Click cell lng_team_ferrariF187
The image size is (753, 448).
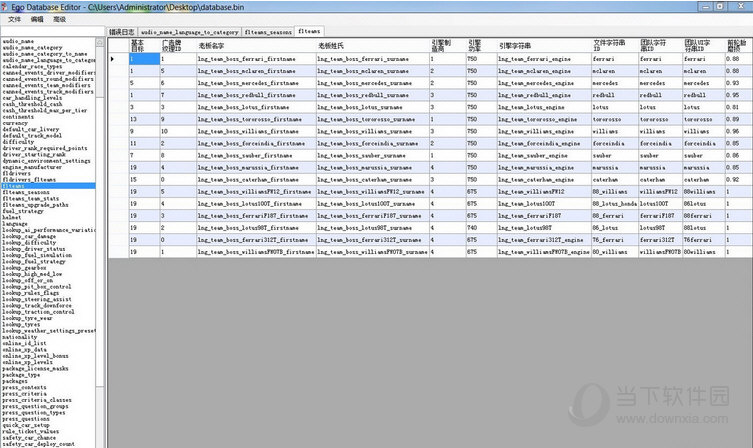[544, 216]
